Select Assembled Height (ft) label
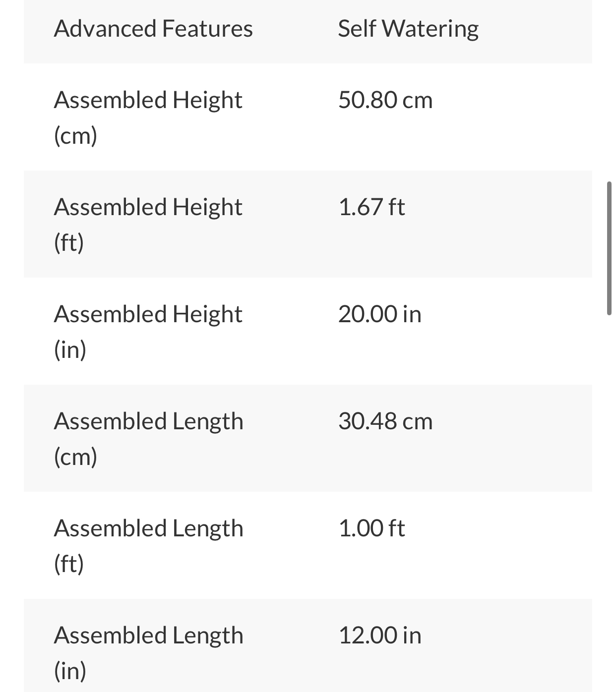This screenshot has height=692, width=616. 148,225
